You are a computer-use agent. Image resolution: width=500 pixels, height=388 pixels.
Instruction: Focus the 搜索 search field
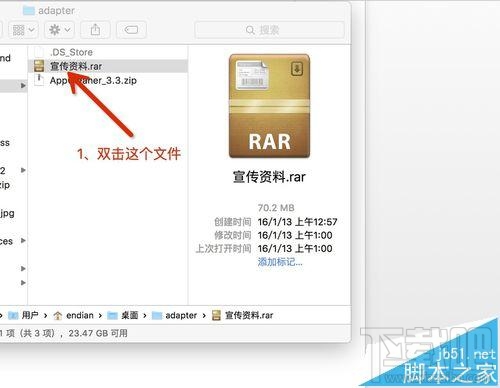click(269, 30)
